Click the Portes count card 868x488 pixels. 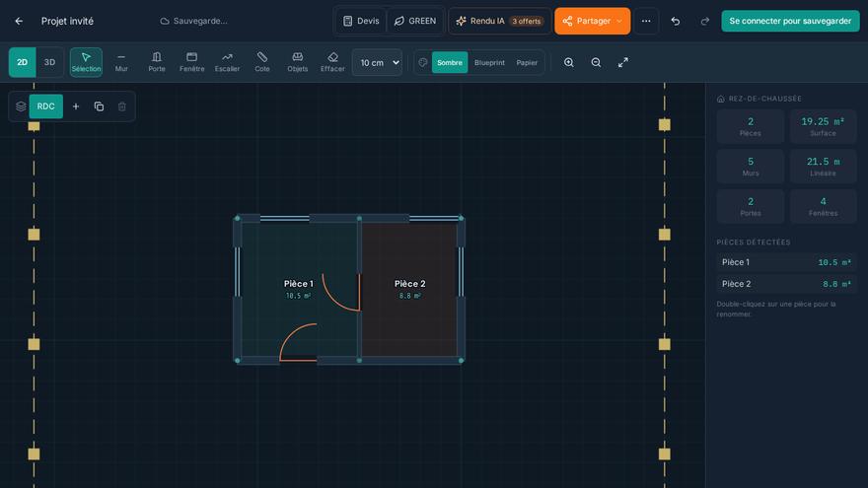(x=750, y=206)
